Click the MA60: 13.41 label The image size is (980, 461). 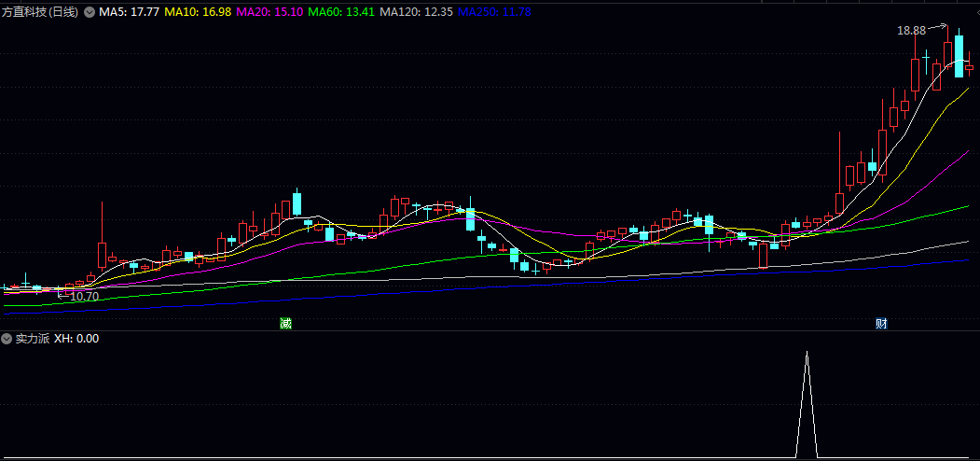point(341,12)
